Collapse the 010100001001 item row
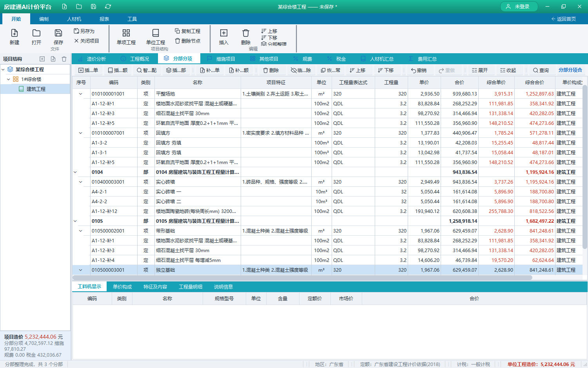The height and width of the screenshot is (368, 588). click(81, 94)
